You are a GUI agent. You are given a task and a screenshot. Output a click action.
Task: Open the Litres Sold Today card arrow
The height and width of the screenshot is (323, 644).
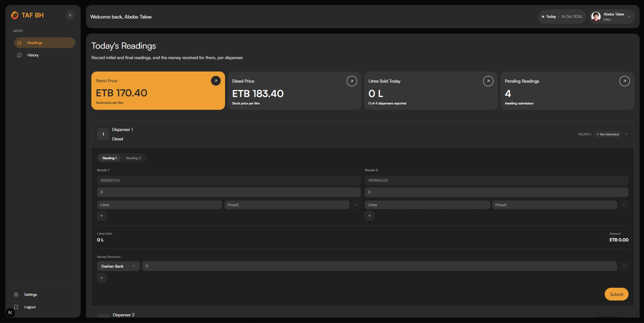[x=488, y=81]
